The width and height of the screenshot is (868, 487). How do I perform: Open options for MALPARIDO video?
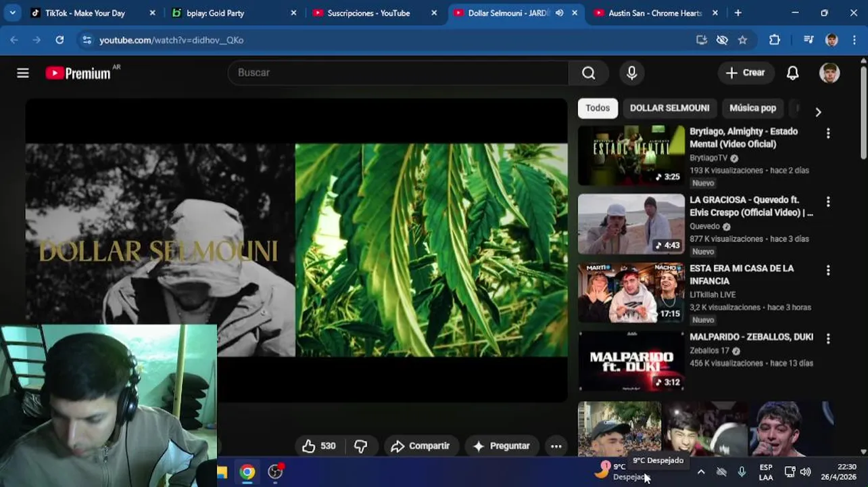tap(827, 338)
